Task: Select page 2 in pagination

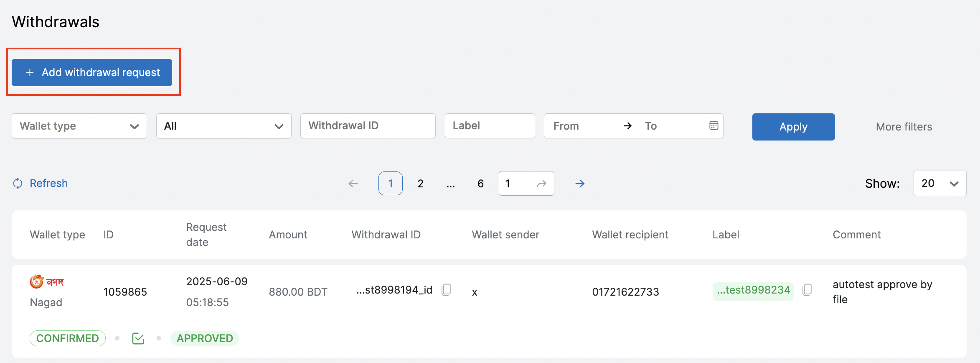Action: (x=420, y=183)
